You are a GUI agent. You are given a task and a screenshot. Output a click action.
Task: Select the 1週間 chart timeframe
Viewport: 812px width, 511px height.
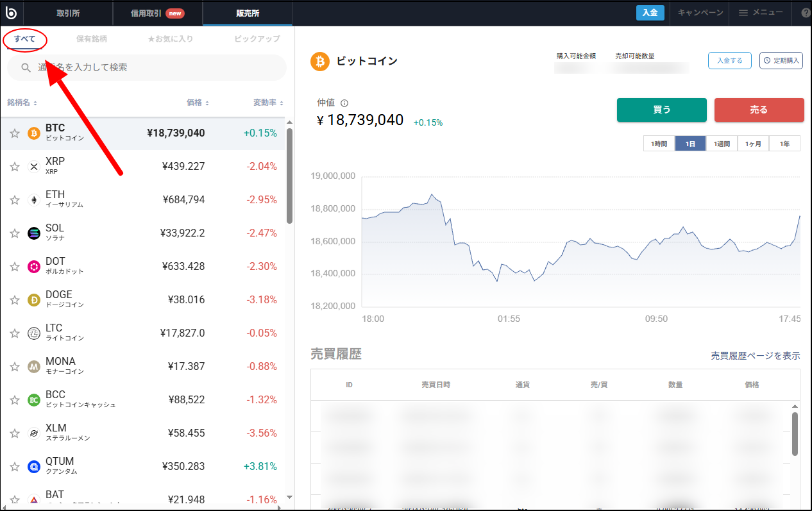722,144
